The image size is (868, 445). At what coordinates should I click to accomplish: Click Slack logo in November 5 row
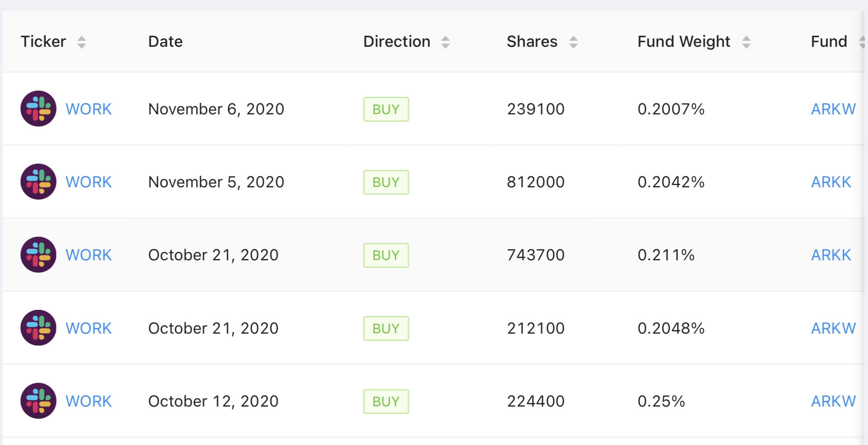click(x=38, y=182)
